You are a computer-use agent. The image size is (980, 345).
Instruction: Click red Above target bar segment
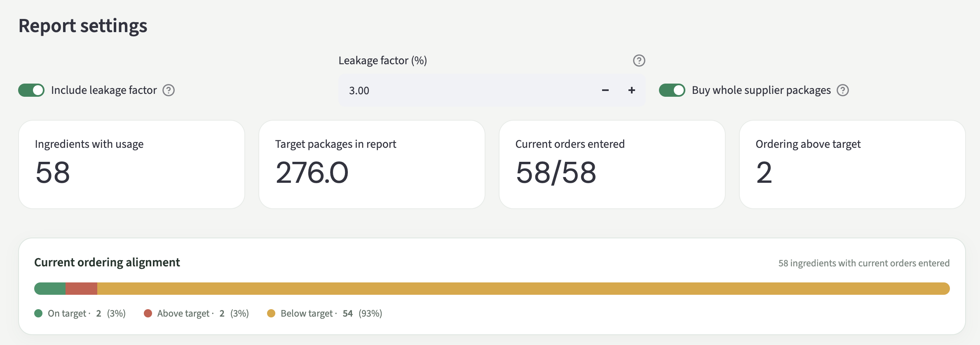pos(82,289)
